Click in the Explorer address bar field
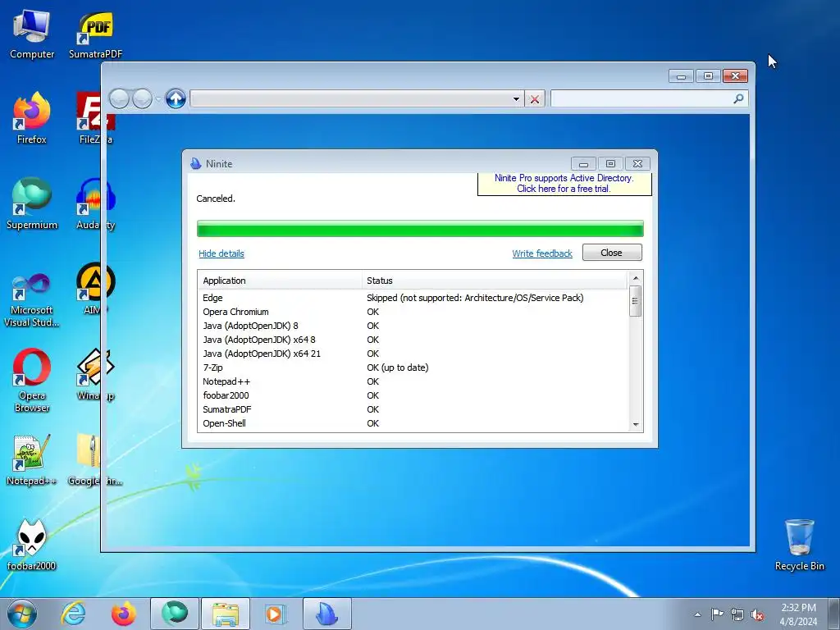840x630 pixels. [351, 98]
